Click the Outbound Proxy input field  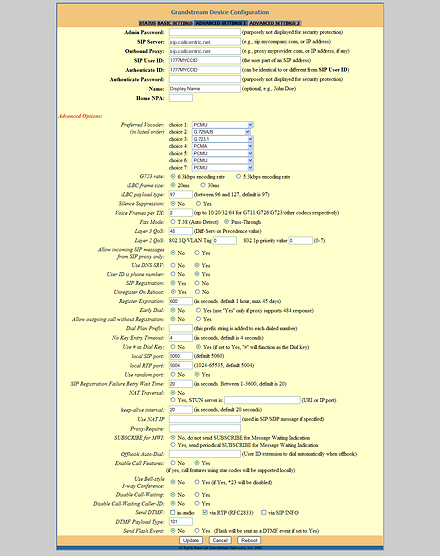(205, 51)
